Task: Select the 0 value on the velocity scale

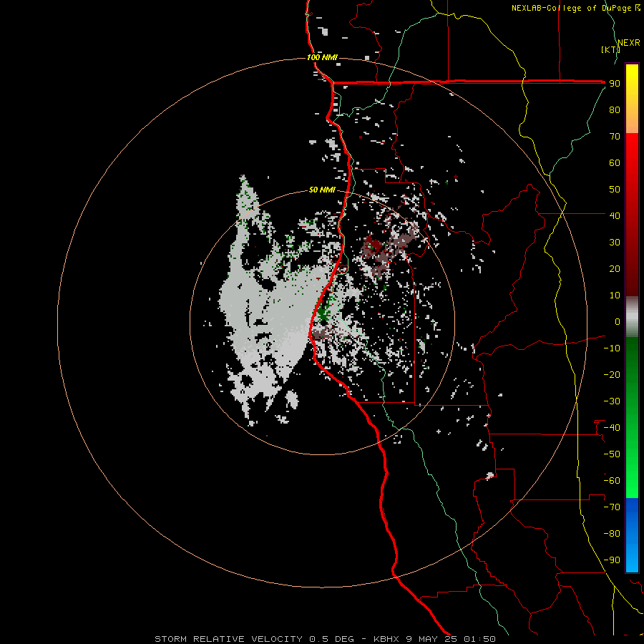Action: (618, 321)
